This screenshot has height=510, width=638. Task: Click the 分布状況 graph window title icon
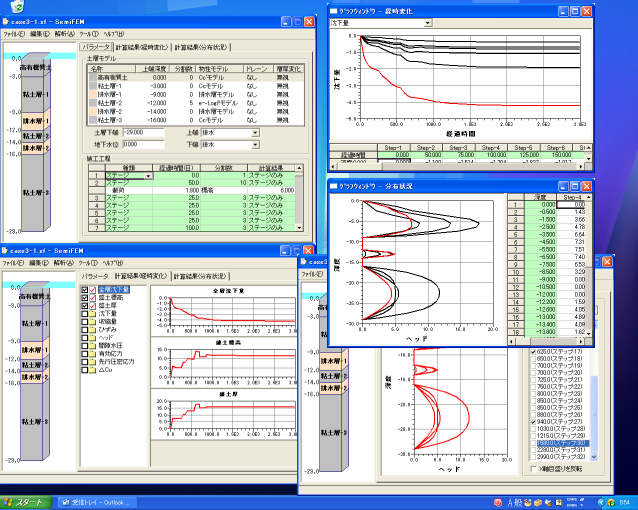pos(334,186)
